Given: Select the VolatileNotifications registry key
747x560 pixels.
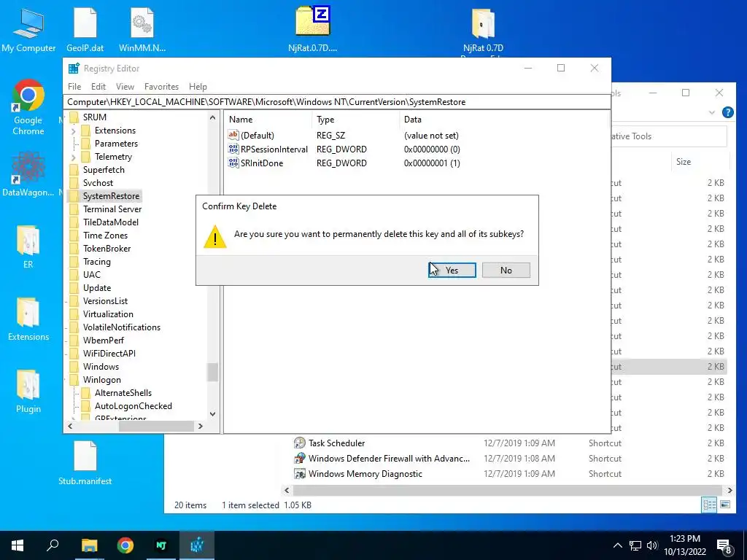Looking at the screenshot, I should click(x=122, y=327).
